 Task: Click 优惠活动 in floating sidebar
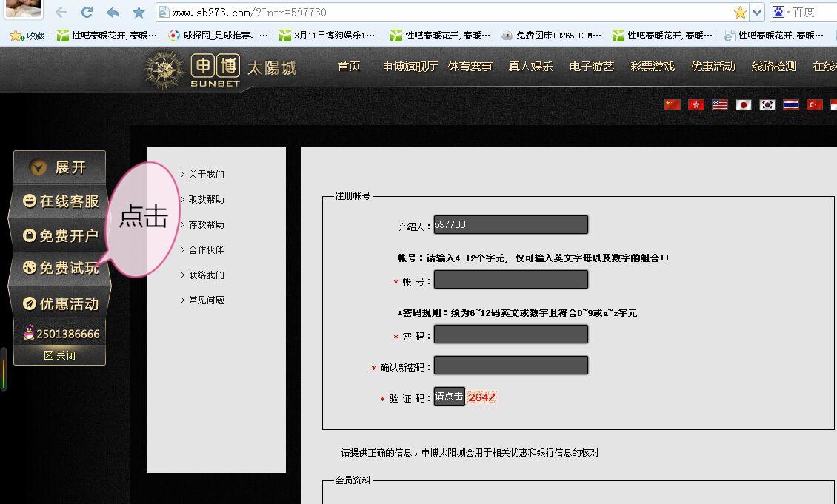(60, 303)
